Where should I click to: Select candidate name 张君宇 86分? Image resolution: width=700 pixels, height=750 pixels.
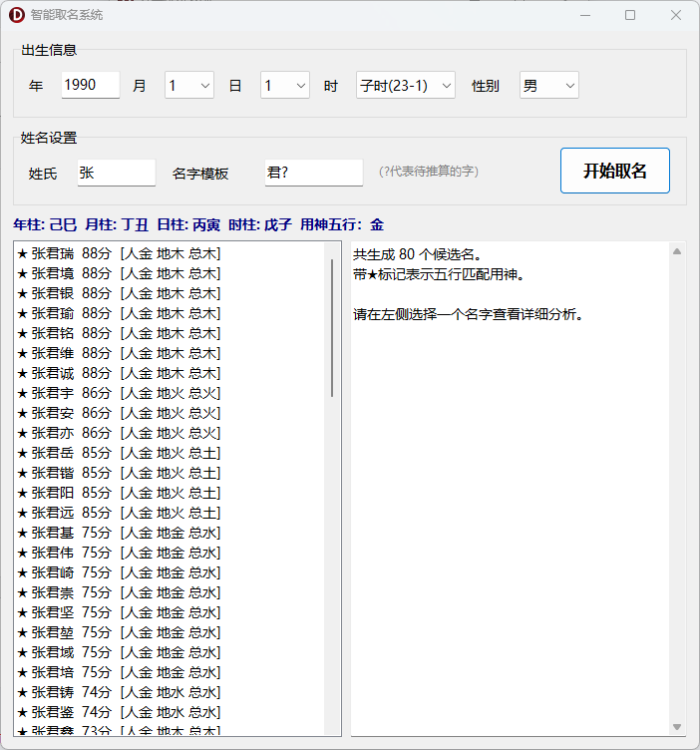(x=170, y=393)
